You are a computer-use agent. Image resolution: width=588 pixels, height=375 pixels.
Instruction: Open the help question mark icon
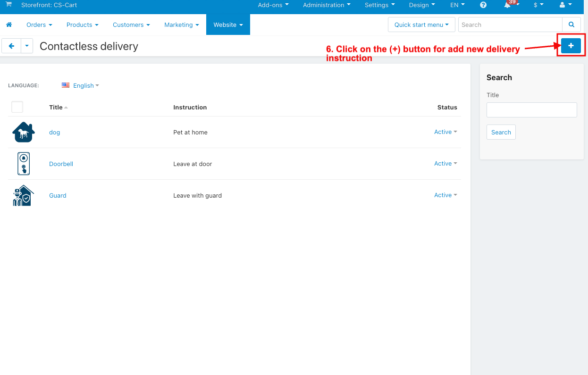click(x=483, y=5)
